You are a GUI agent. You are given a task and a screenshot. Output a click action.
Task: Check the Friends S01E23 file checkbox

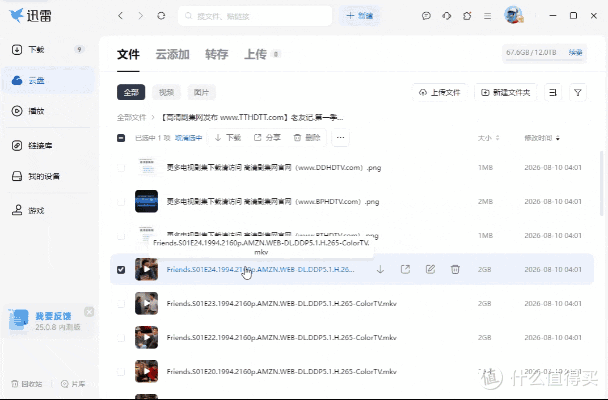point(121,303)
